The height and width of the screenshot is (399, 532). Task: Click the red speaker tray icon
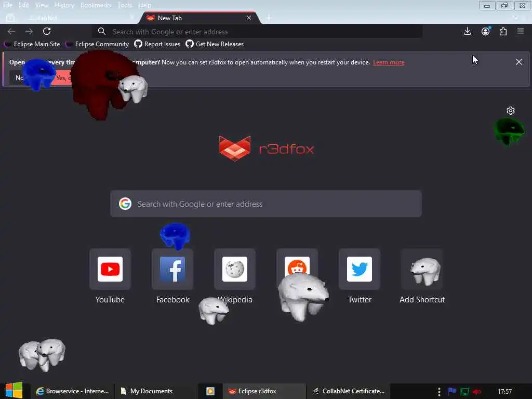477,392
